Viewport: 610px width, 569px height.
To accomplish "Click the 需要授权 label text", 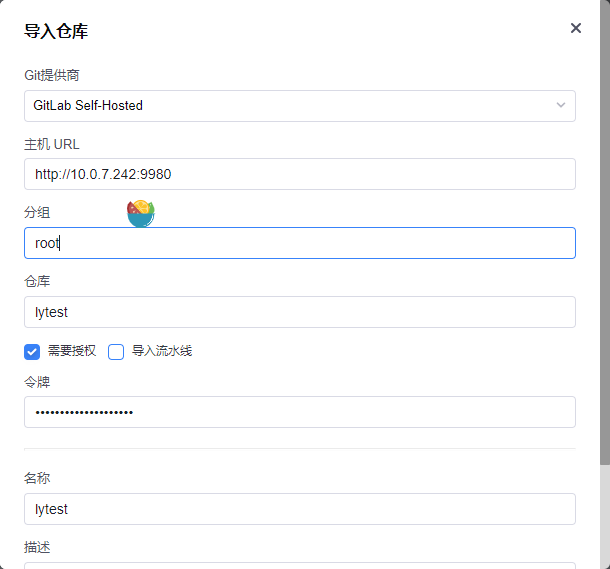I will tap(72, 351).
